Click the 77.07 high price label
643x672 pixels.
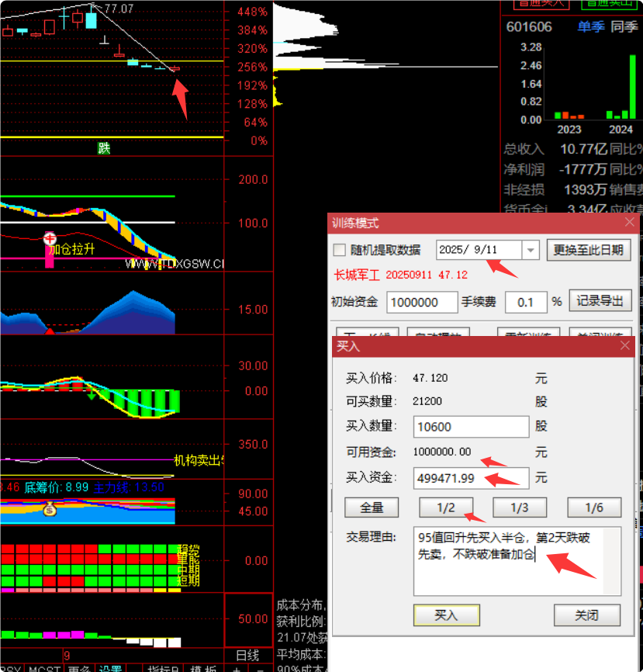(x=119, y=9)
